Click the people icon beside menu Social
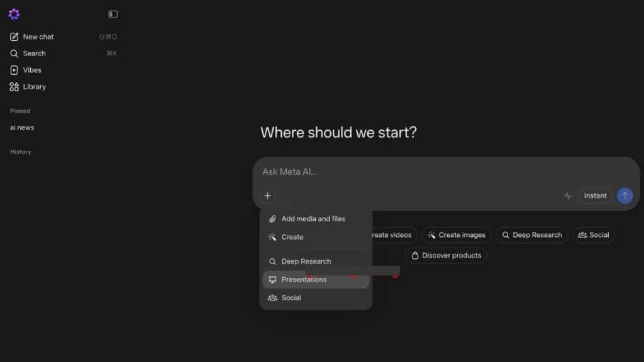This screenshot has width=644, height=362. (x=272, y=298)
